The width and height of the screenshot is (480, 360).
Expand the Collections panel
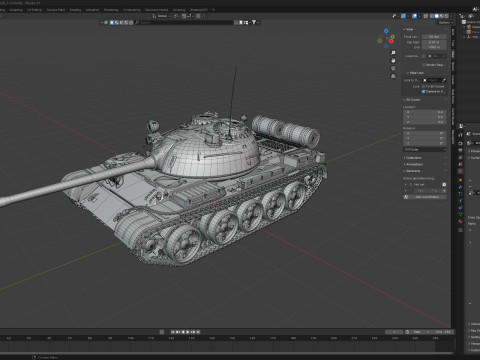coord(413,158)
